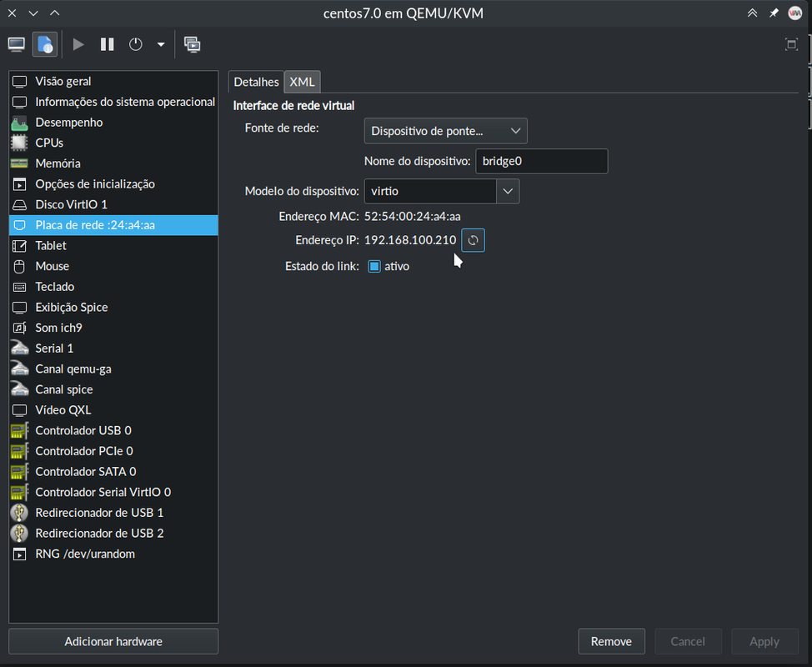This screenshot has width=812, height=667.
Task: Refresh the IP address
Action: pyautogui.click(x=473, y=240)
